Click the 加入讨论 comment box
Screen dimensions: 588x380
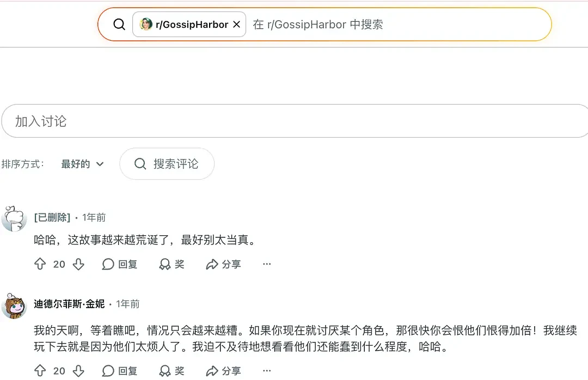(x=295, y=121)
